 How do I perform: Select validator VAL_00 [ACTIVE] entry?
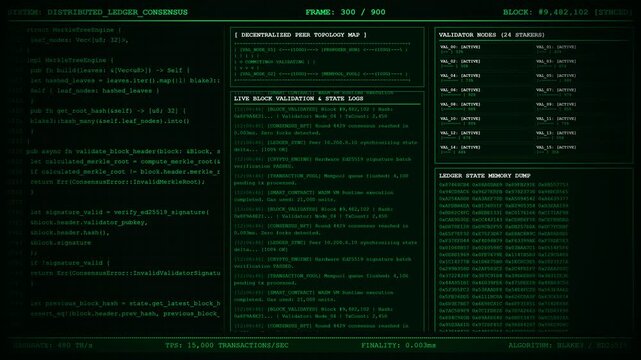point(460,47)
